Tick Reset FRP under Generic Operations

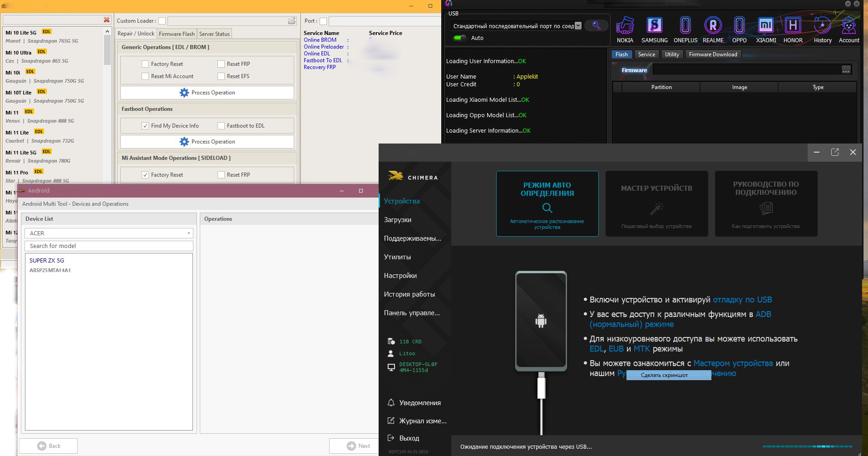pos(221,64)
